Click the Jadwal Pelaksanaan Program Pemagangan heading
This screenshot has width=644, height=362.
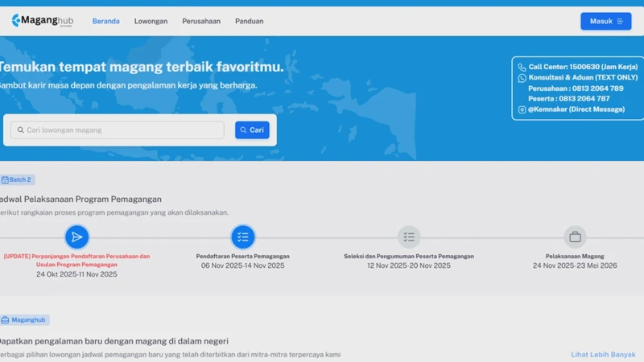(x=80, y=199)
